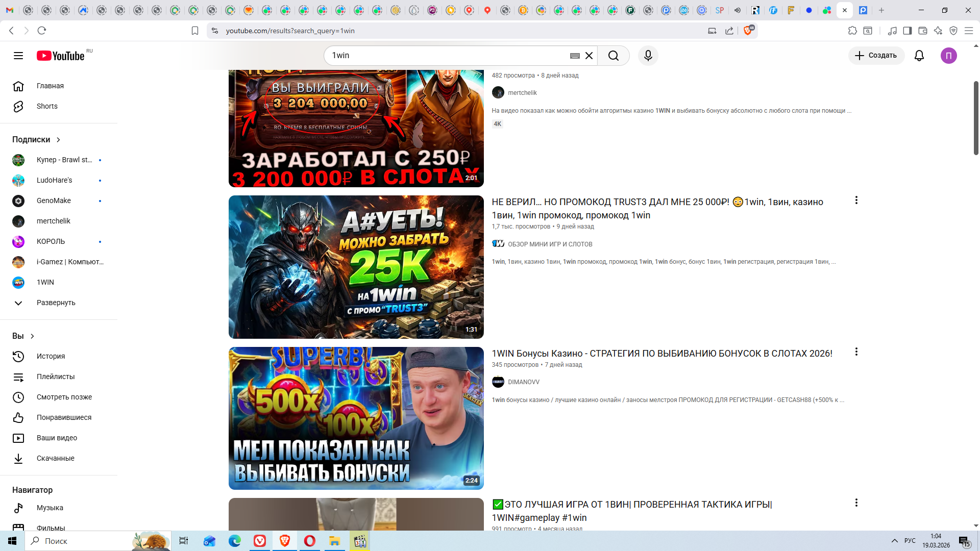Image resolution: width=980 pixels, height=551 pixels.
Task: Expand subscriptions list with Развернуть
Action: pos(56,303)
